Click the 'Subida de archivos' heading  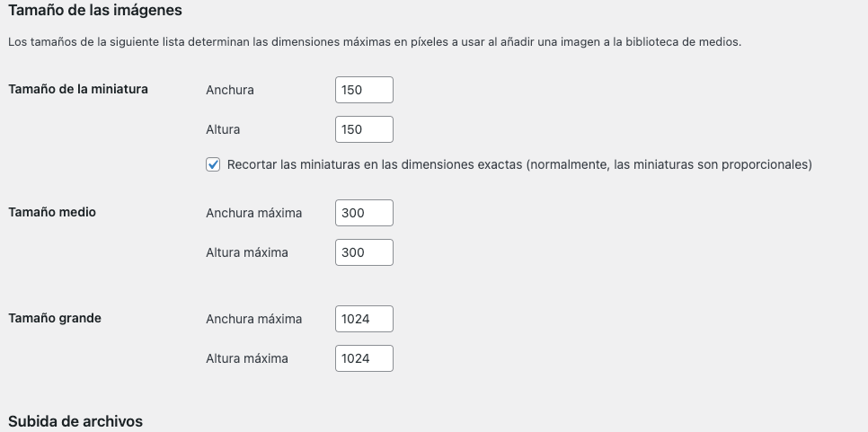coord(75,421)
